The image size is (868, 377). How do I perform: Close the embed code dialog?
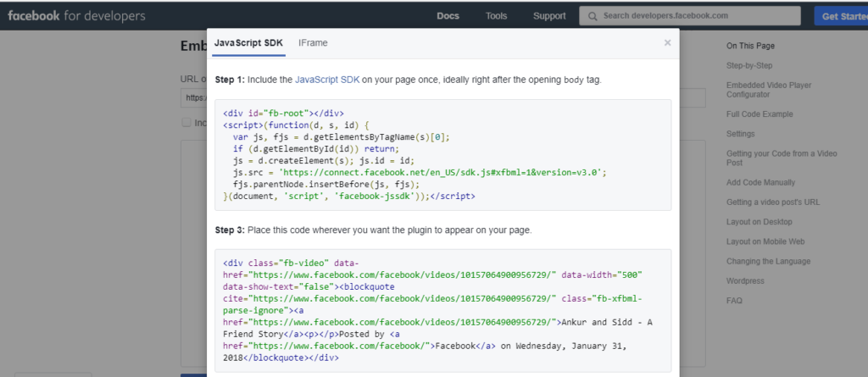click(x=668, y=42)
